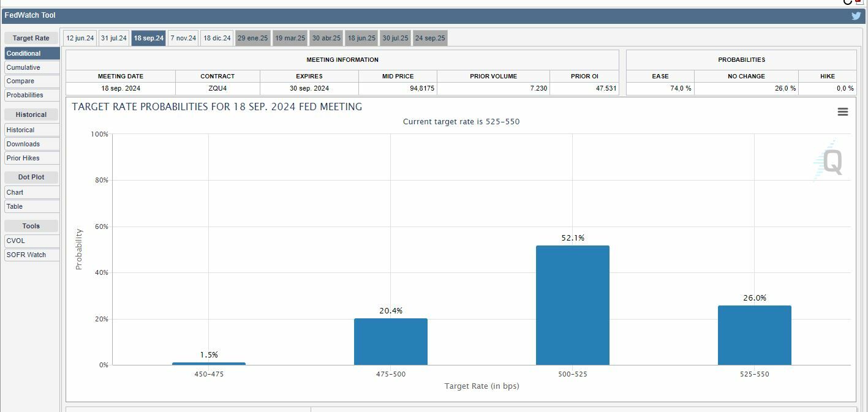Image resolution: width=868 pixels, height=412 pixels.
Task: Open Prior Hikes history
Action: [32, 158]
